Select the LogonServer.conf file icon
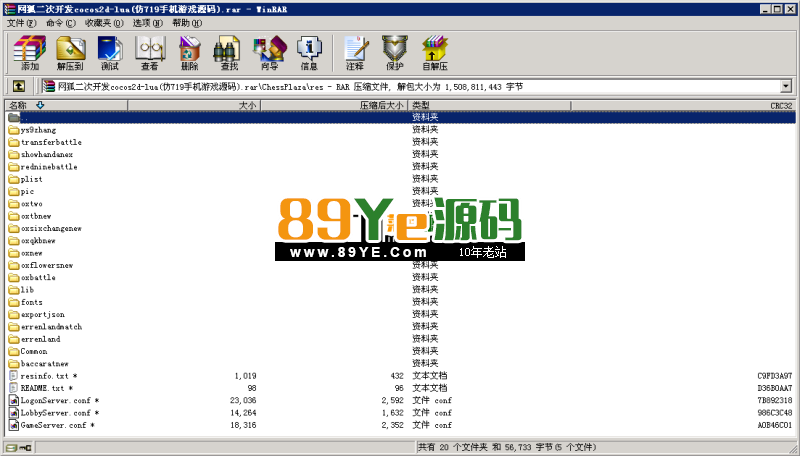The width and height of the screenshot is (800, 456). tap(14, 400)
